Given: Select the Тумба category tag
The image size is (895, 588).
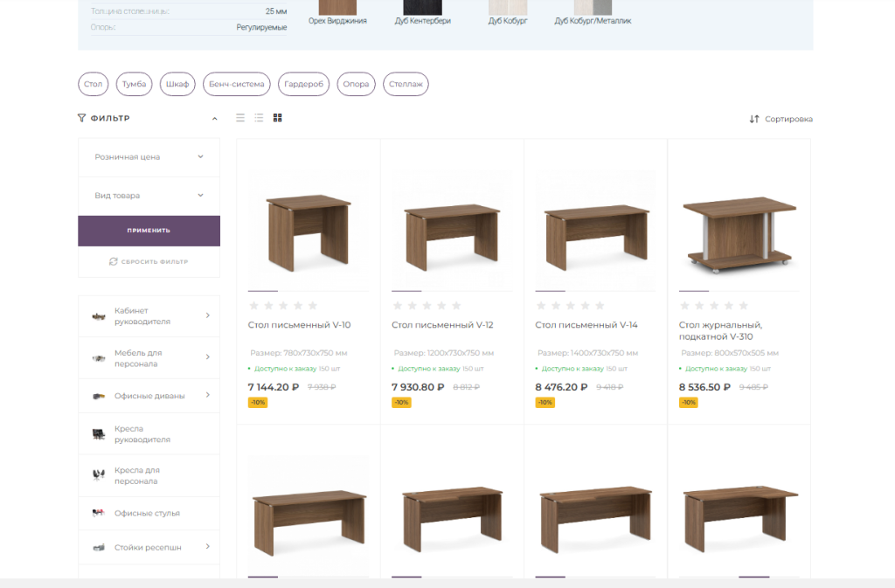Looking at the screenshot, I should pyautogui.click(x=134, y=85).
